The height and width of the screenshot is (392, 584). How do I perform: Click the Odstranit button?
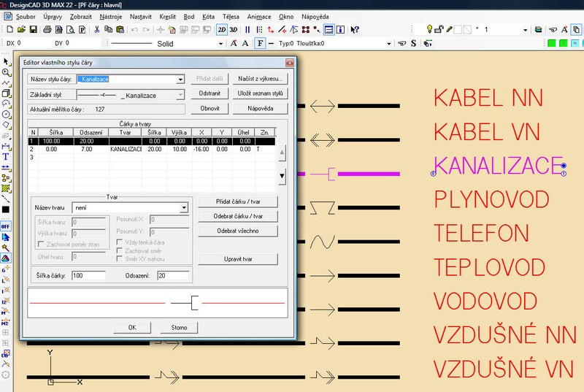[x=210, y=93]
